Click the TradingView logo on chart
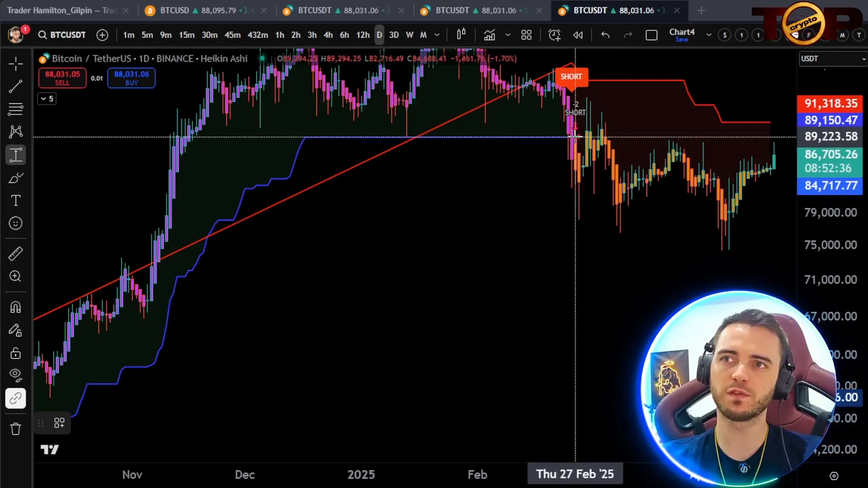This screenshot has width=868, height=488. 50,450
